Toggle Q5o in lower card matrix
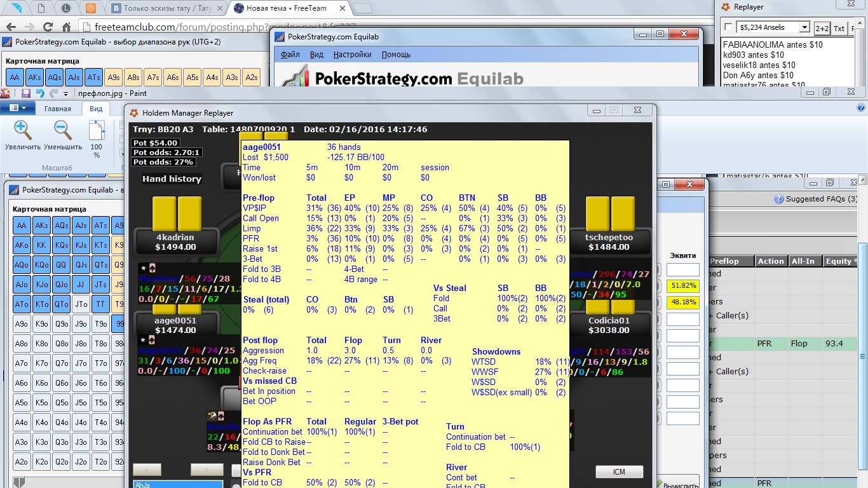 click(x=61, y=403)
